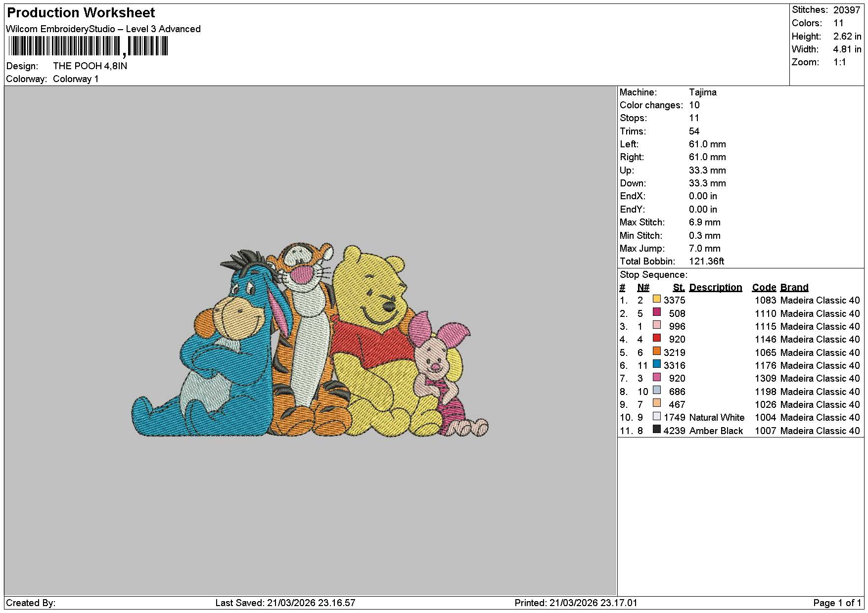868x613 pixels.
Task: Select the Amber Black thread swatch
Action: (x=657, y=429)
